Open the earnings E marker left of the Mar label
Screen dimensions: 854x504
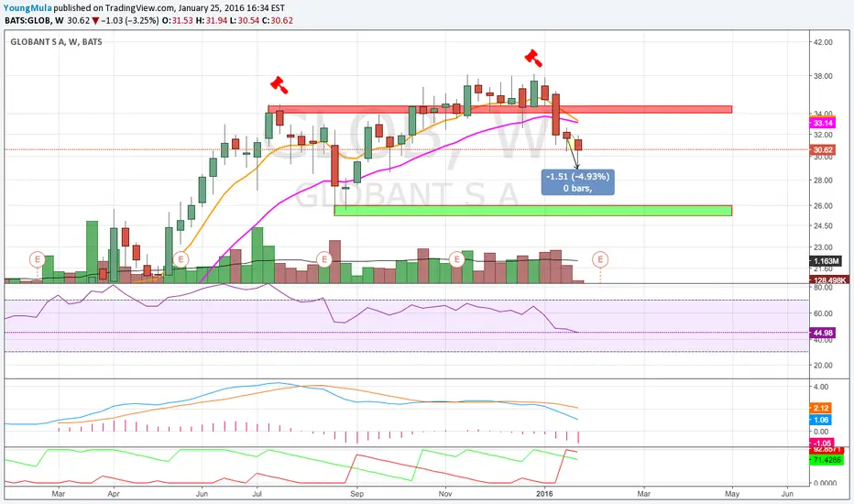pyautogui.click(x=37, y=259)
